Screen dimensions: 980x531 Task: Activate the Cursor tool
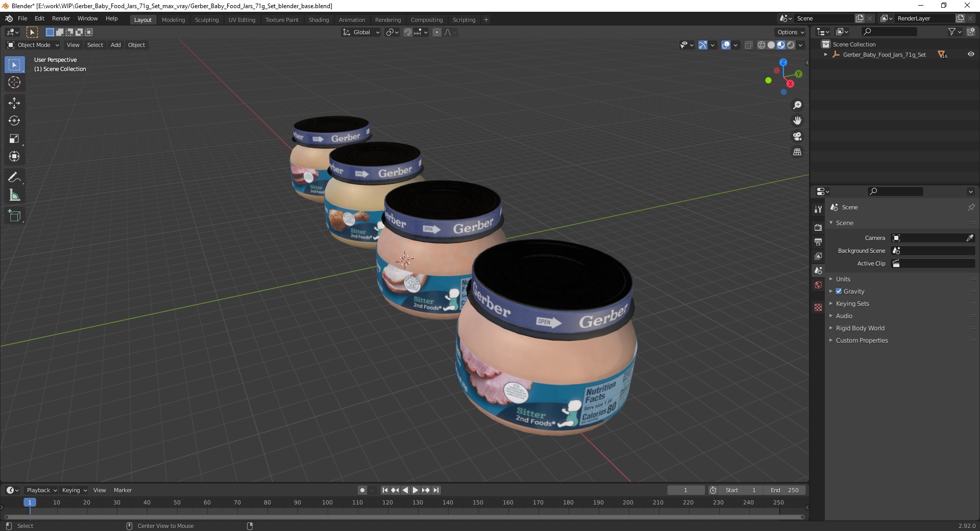point(14,82)
